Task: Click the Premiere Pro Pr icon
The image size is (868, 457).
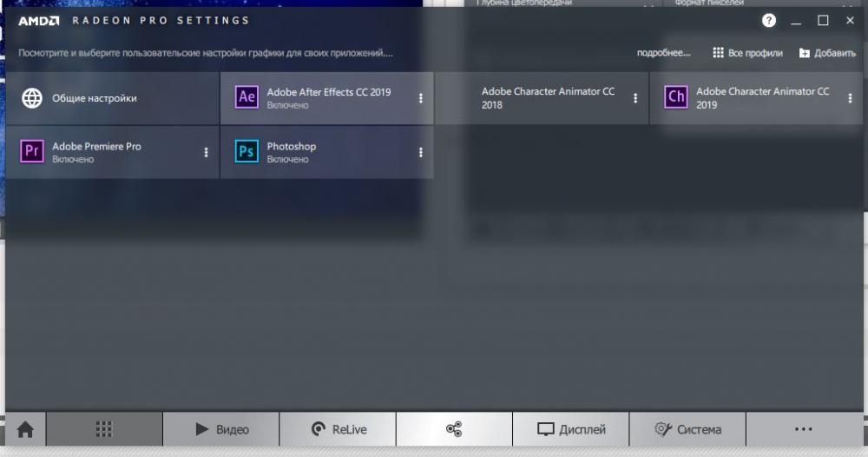Action: tap(32, 151)
